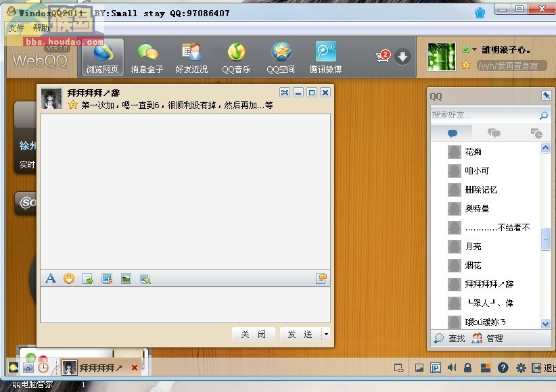This screenshot has width=556, height=392.
Task: Open the 帮助 menu
Action: click(x=41, y=28)
